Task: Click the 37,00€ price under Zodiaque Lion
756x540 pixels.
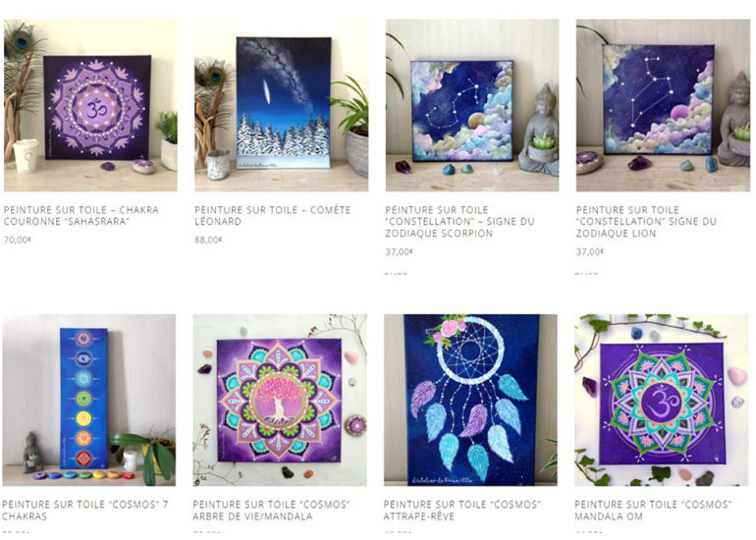Action: click(x=590, y=251)
